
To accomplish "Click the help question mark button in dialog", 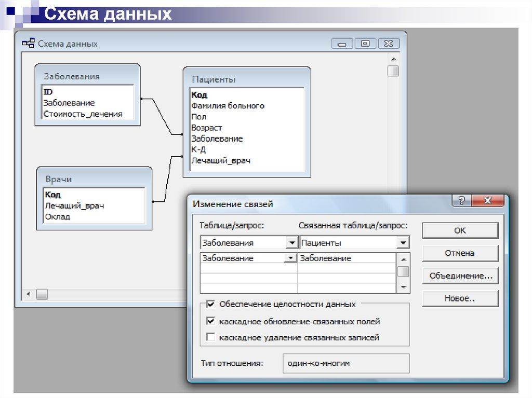I will pos(461,201).
